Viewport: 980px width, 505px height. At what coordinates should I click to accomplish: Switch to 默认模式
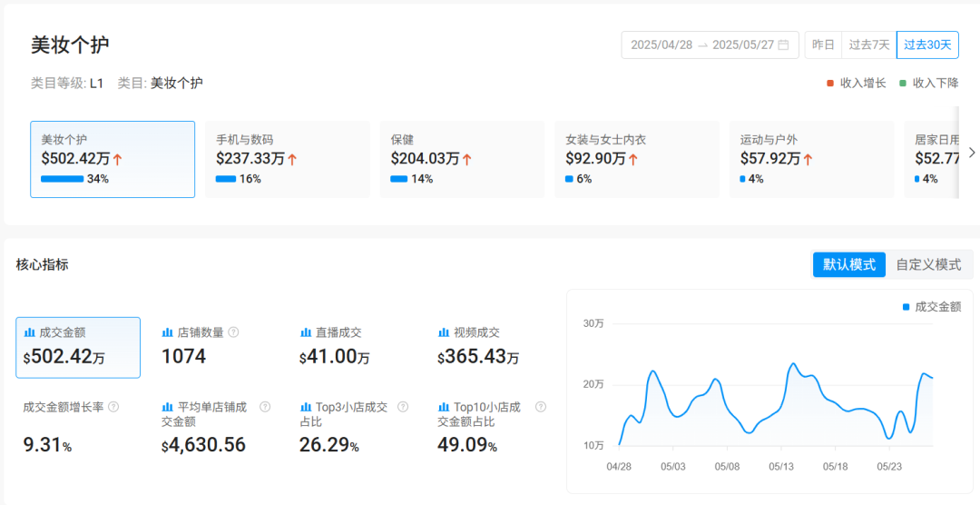pyautogui.click(x=849, y=264)
